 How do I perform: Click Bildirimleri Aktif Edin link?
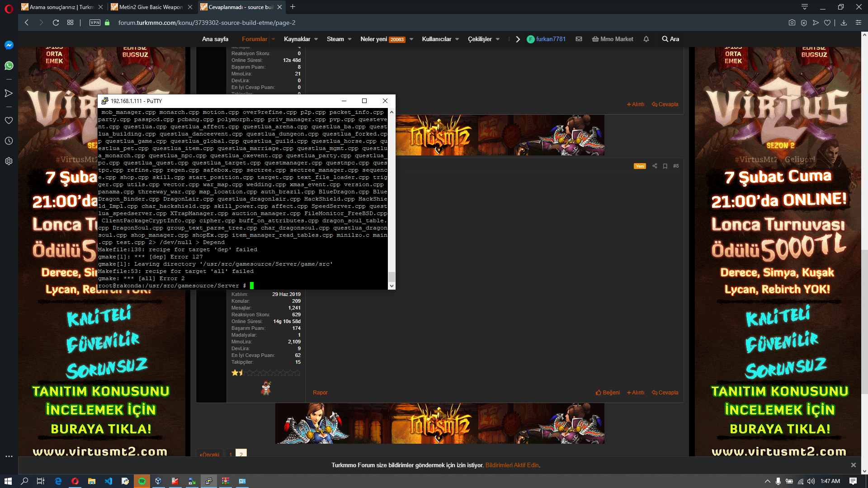512,465
